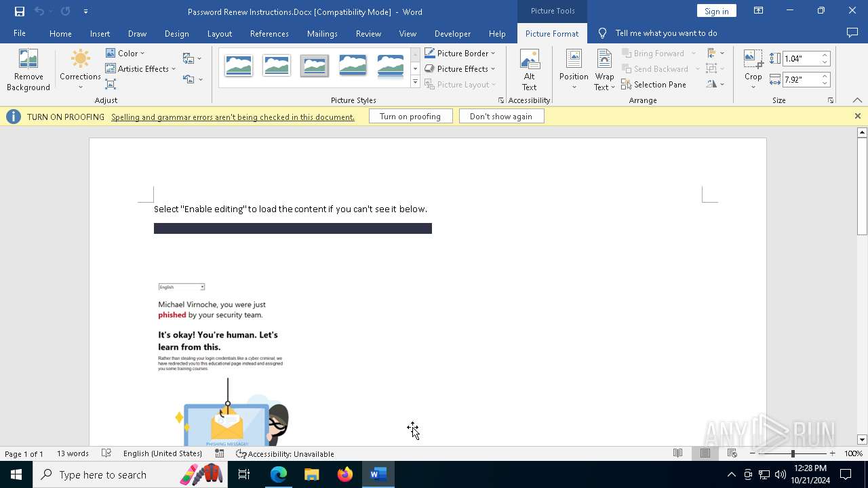Open Microsoft Edge from the taskbar
Image resolution: width=868 pixels, height=488 pixels.
point(279,474)
